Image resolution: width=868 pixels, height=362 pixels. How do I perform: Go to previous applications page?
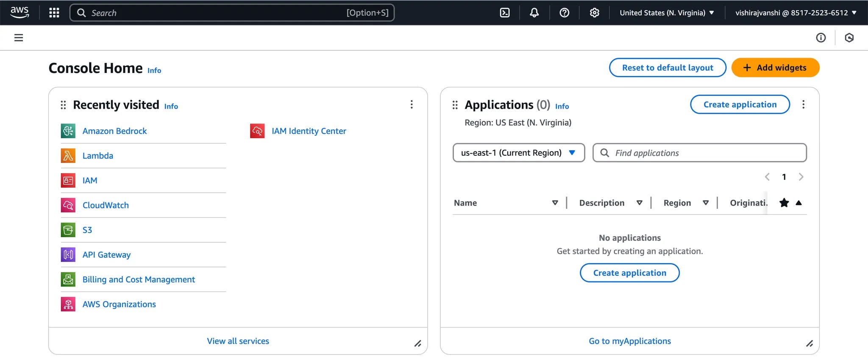(x=767, y=177)
